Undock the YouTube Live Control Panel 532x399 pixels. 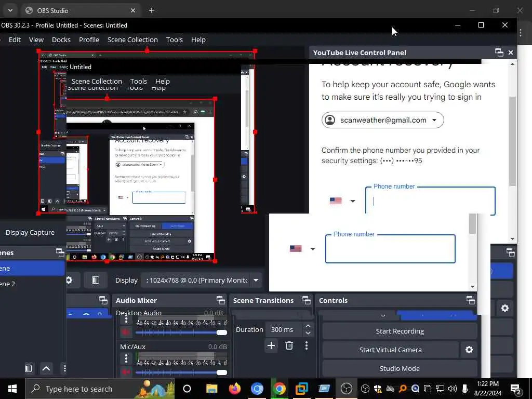coord(499,52)
